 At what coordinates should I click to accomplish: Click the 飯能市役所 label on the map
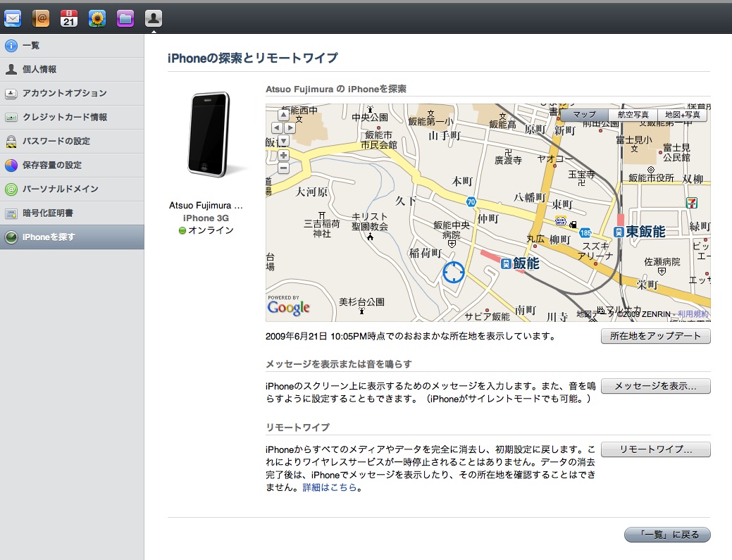[651, 178]
